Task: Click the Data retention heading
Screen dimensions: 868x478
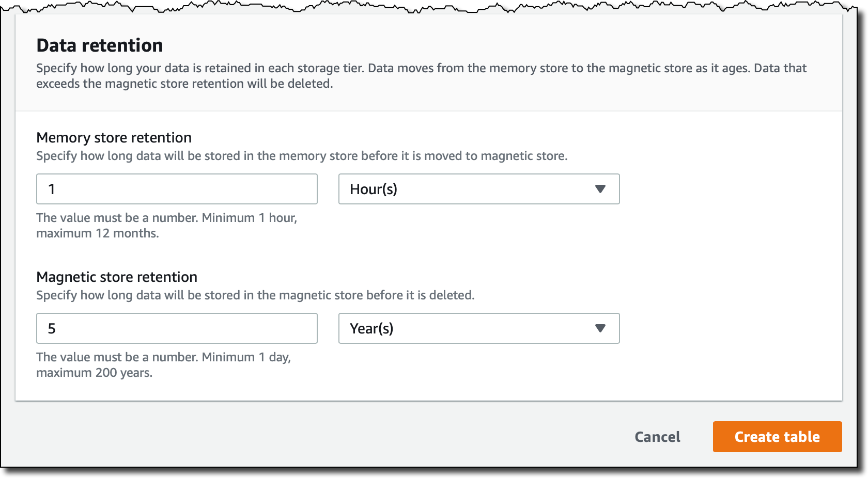Action: point(100,45)
